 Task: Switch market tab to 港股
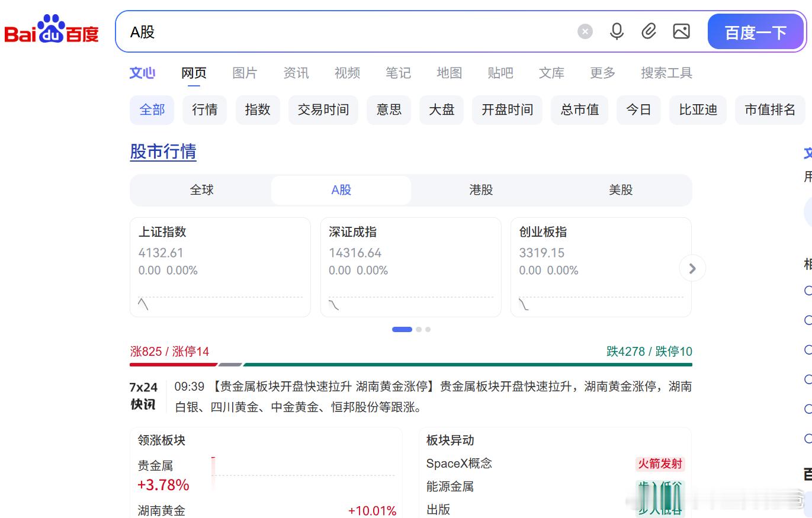pos(481,190)
